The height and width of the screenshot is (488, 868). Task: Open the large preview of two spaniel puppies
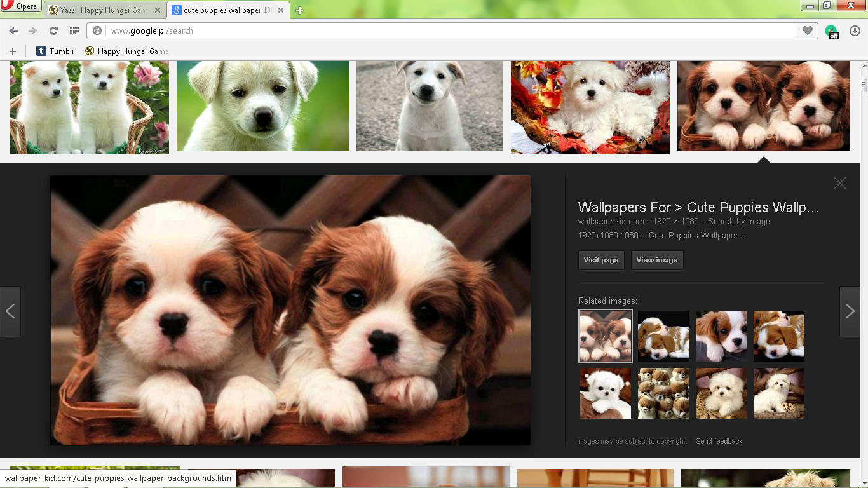click(x=290, y=310)
